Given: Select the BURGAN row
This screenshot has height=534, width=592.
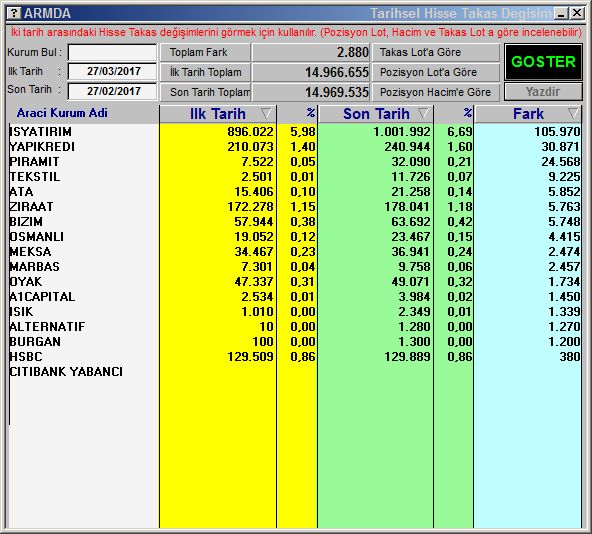Looking at the screenshot, I should pyautogui.click(x=295, y=342).
